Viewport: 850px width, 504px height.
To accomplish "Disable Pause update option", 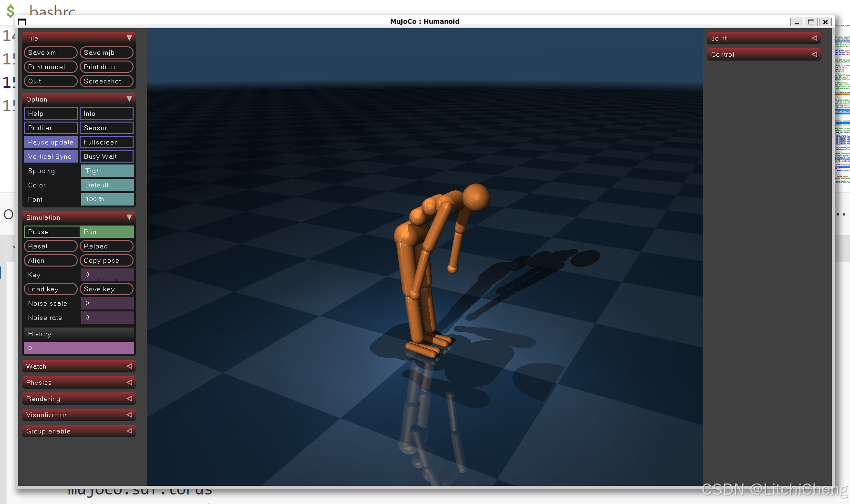I will click(x=51, y=142).
